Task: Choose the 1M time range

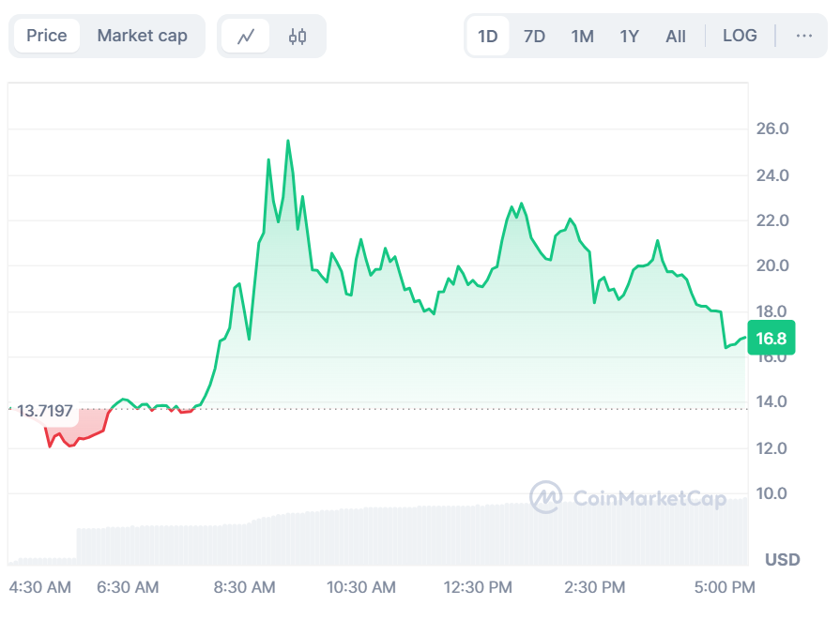Action: tap(582, 36)
